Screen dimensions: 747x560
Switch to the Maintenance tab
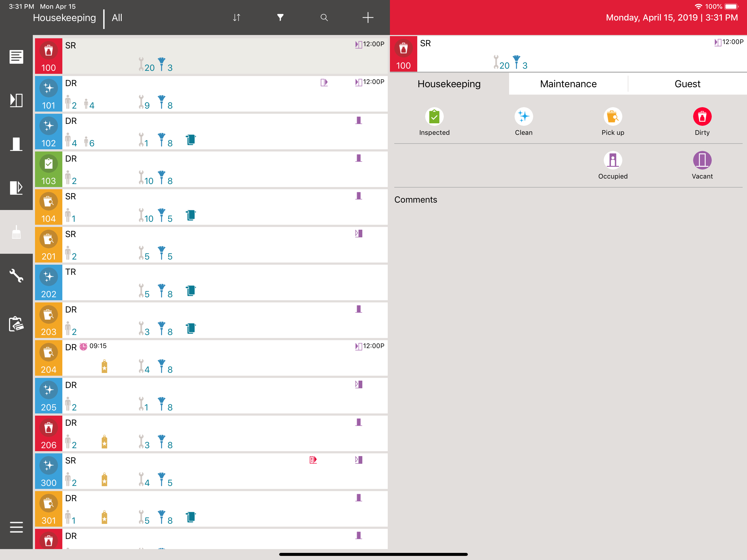click(x=568, y=84)
